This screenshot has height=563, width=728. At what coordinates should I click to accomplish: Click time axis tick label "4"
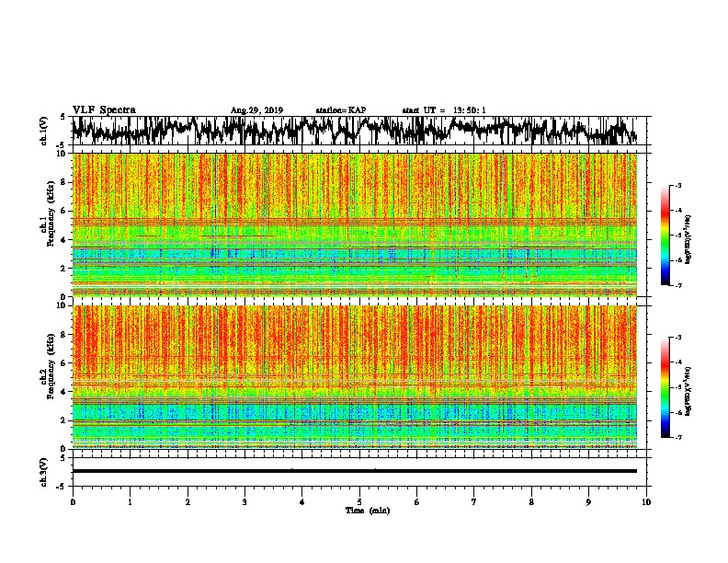click(x=302, y=502)
